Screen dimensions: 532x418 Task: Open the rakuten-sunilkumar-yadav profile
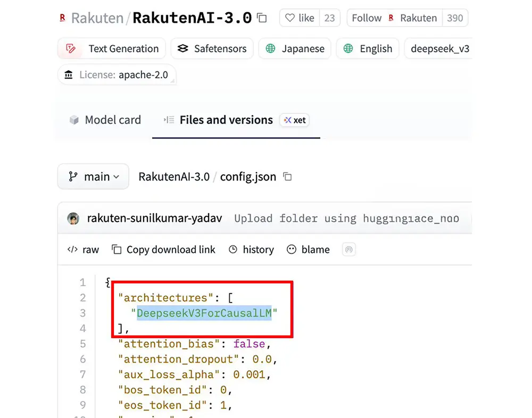pos(154,218)
